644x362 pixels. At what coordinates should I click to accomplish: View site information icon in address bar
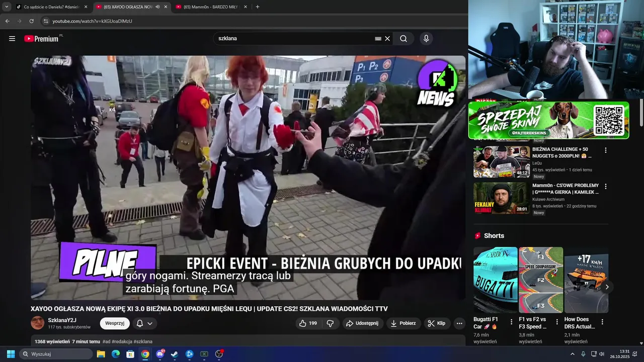[x=46, y=21]
